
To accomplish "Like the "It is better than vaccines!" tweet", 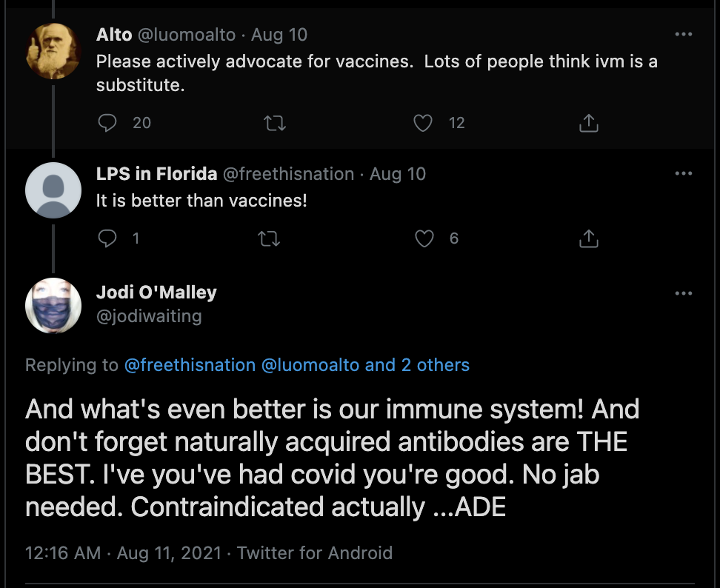I will (424, 238).
